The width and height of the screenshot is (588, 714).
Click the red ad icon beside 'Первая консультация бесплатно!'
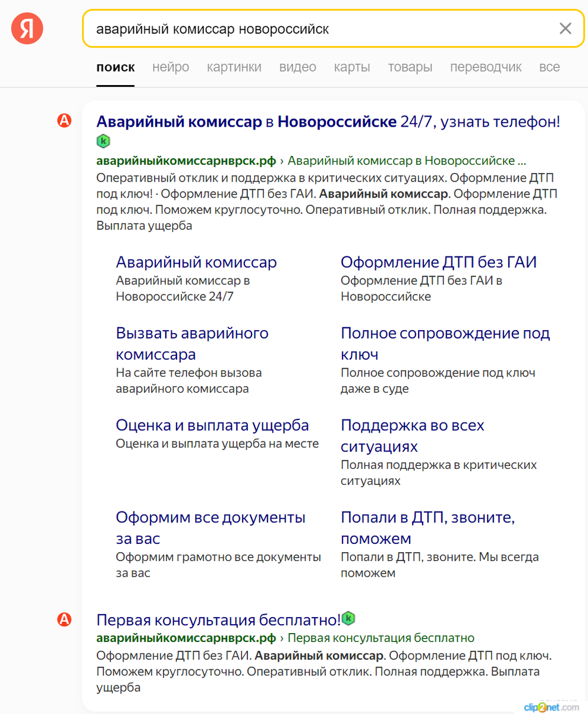64,619
